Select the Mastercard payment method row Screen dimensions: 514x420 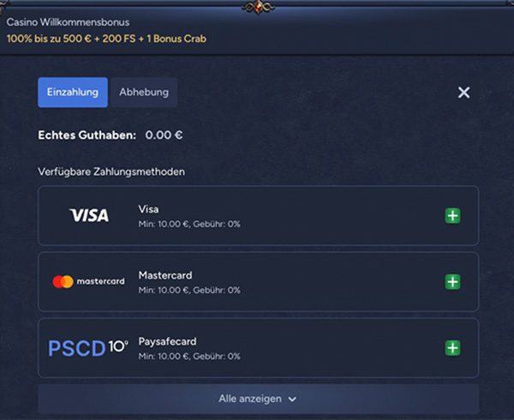[259, 282]
